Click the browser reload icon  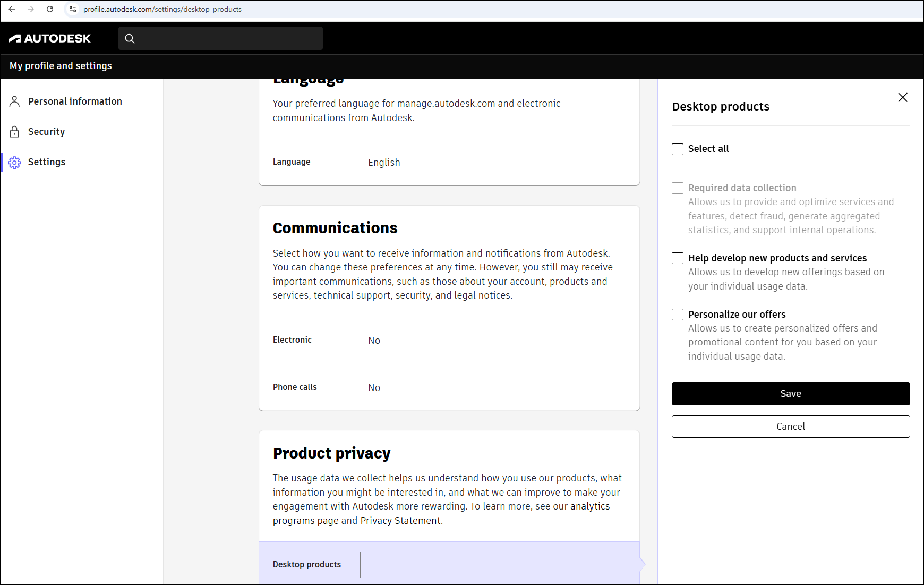coord(50,9)
